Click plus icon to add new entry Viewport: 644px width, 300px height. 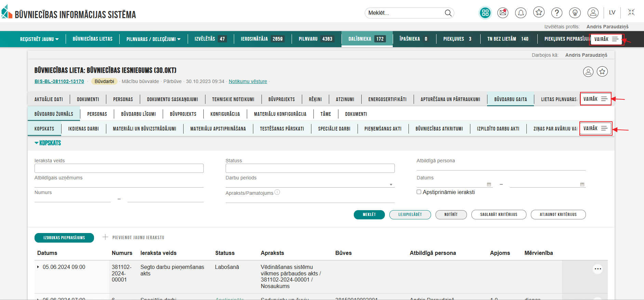click(x=105, y=237)
